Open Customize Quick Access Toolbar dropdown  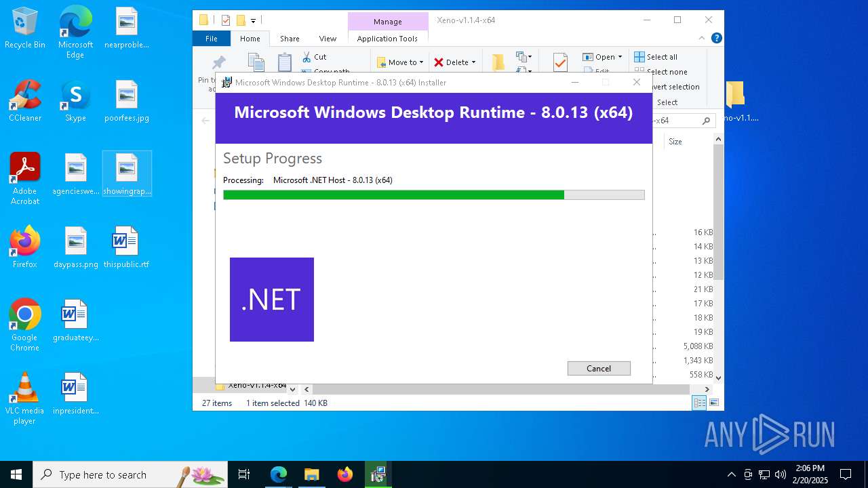pos(253,21)
